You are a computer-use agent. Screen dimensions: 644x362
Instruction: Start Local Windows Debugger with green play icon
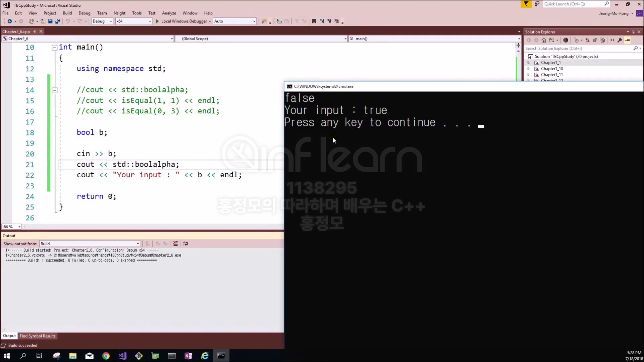pyautogui.click(x=157, y=21)
